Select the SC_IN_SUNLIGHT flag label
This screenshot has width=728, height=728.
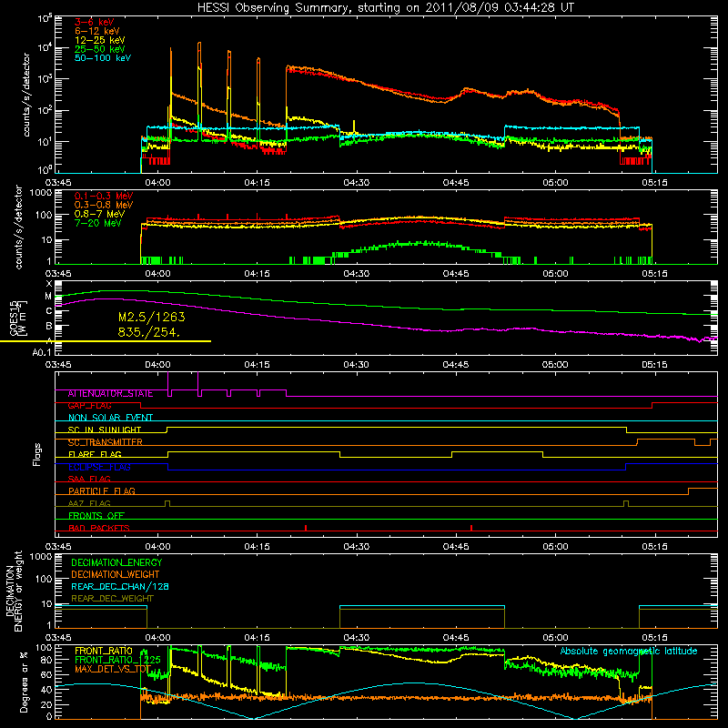pyautogui.click(x=105, y=430)
